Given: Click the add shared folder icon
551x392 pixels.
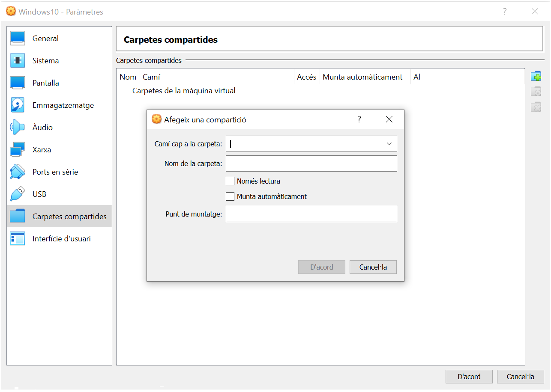Looking at the screenshot, I should pyautogui.click(x=536, y=77).
